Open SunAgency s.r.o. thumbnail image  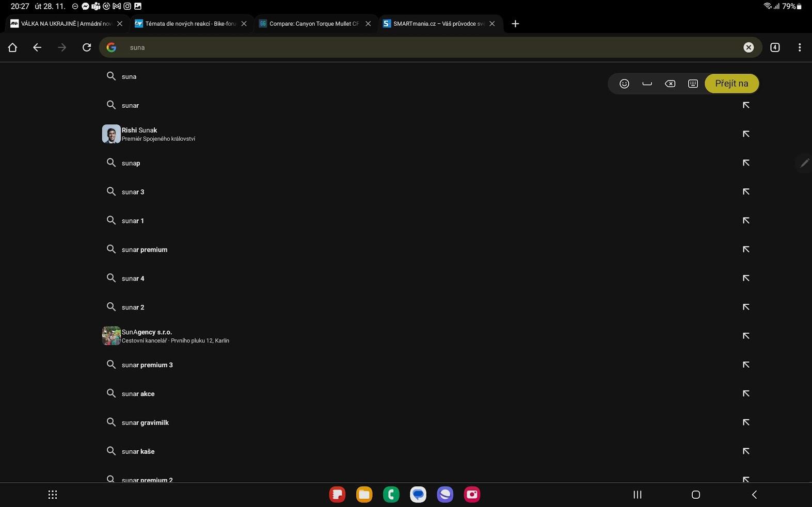111,336
